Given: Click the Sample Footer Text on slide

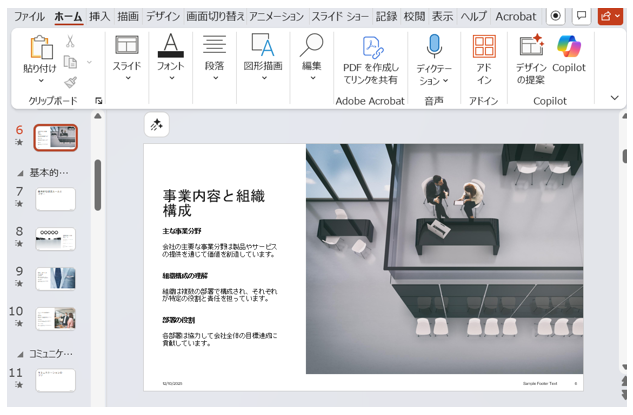Looking at the screenshot, I should (540, 384).
